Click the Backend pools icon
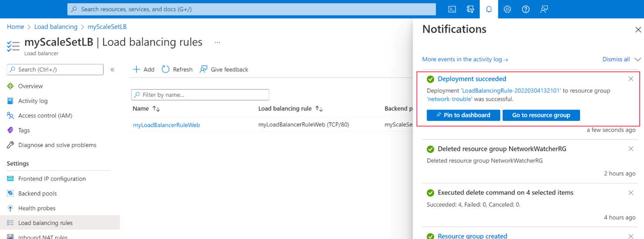Image resolution: width=644 pixels, height=239 pixels. (x=10, y=193)
